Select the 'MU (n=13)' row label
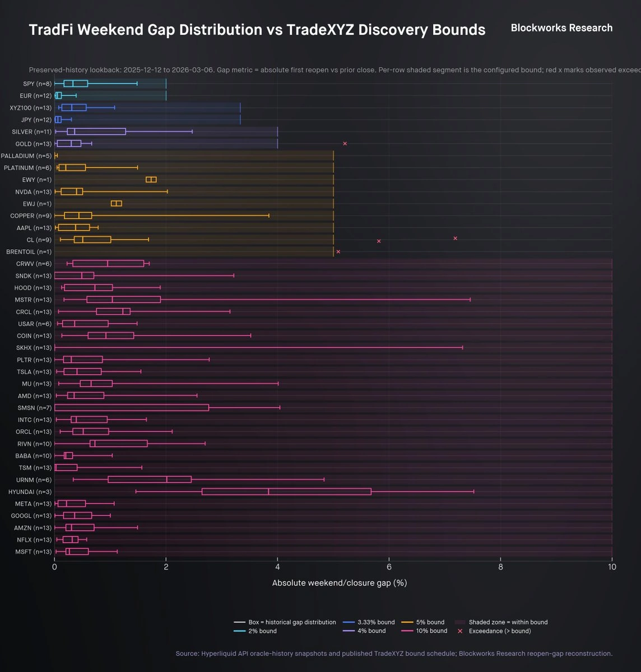 click(36, 384)
